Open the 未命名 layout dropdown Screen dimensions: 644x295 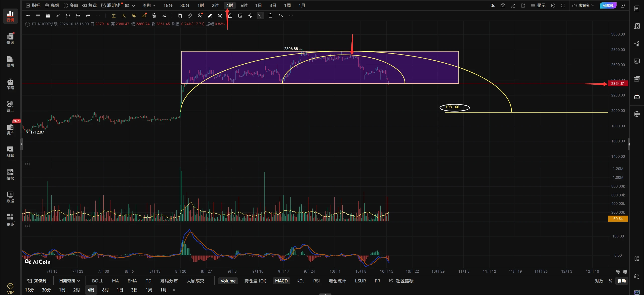(x=583, y=6)
